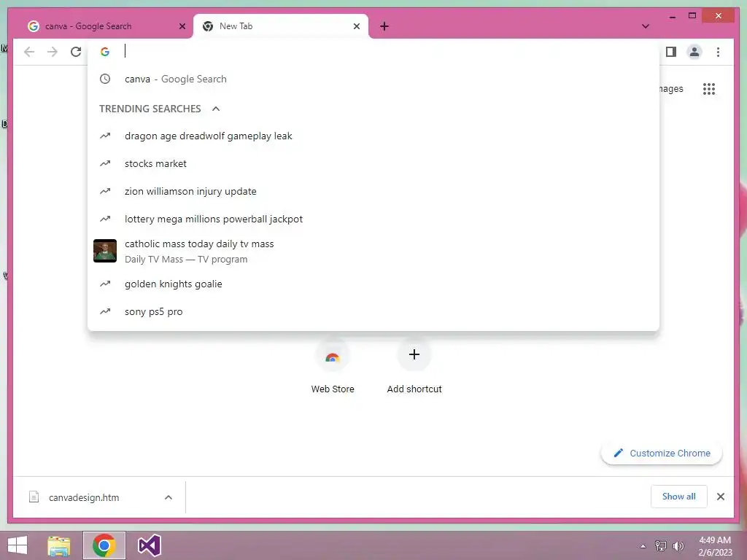Open the profile avatar button
Image resolution: width=747 pixels, height=560 pixels.
pyautogui.click(x=694, y=52)
